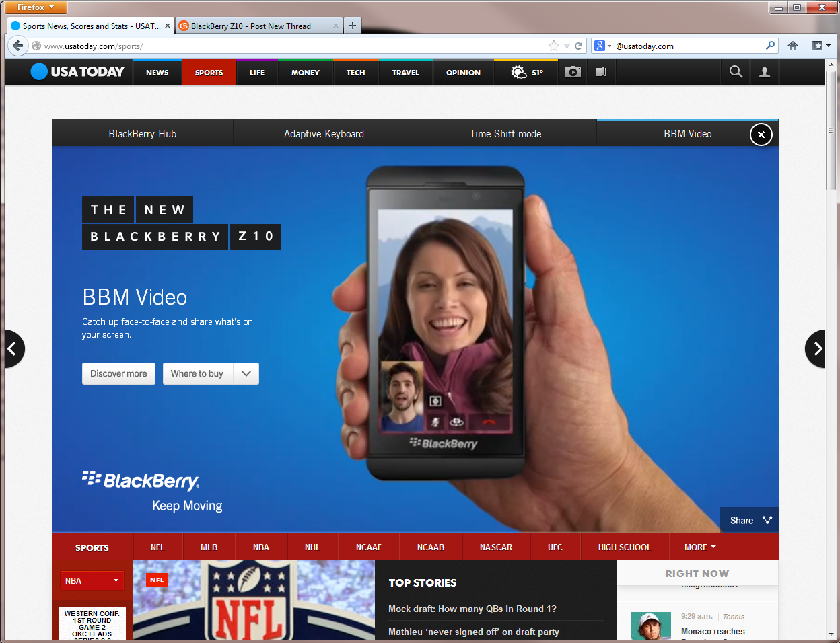
Task: Close the BlackBerry Z10 Post New Thread tab
Action: [x=335, y=26]
